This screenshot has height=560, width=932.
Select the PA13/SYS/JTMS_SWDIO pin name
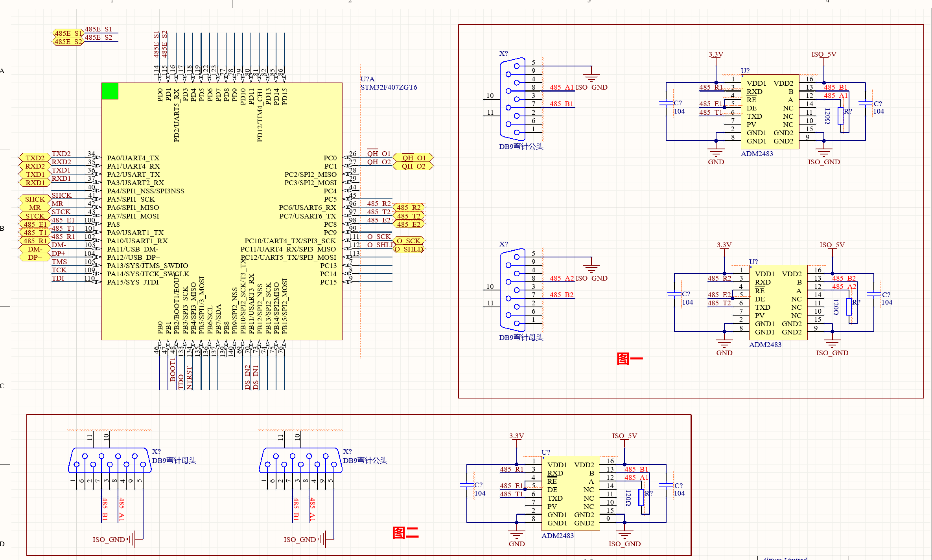pos(147,266)
